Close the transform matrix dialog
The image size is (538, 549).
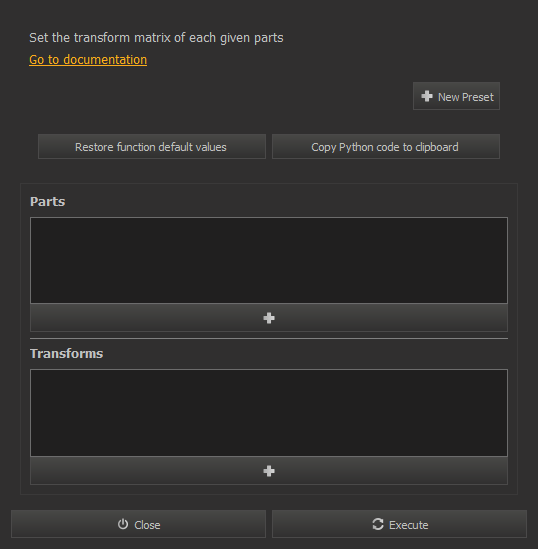(138, 524)
